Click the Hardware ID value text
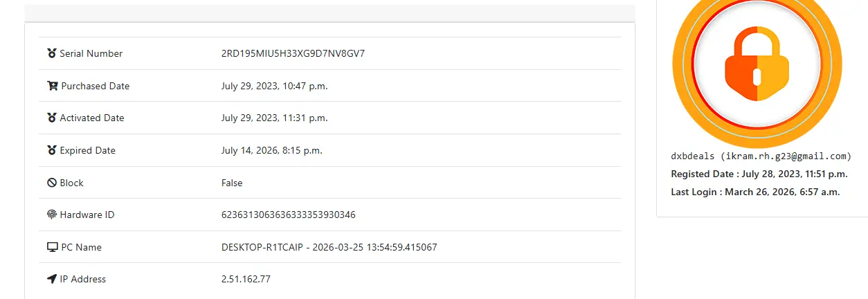Screen dimensions: 868x299 pos(289,215)
